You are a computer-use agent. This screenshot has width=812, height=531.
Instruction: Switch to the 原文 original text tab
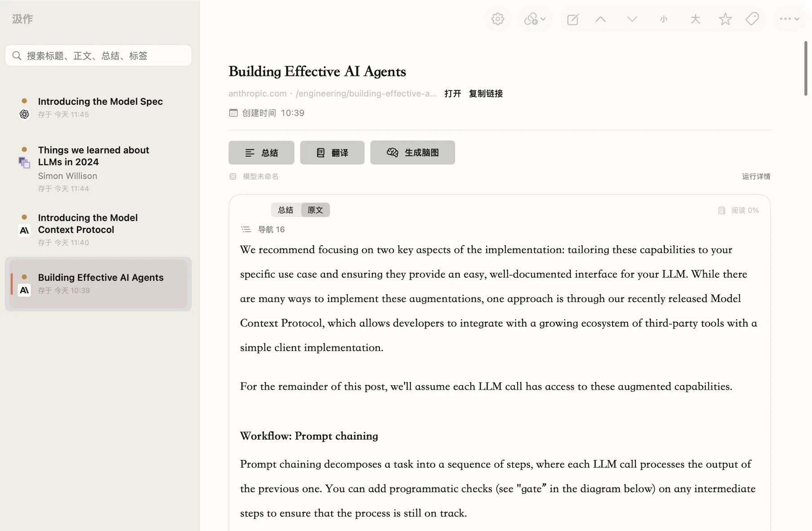[315, 210]
